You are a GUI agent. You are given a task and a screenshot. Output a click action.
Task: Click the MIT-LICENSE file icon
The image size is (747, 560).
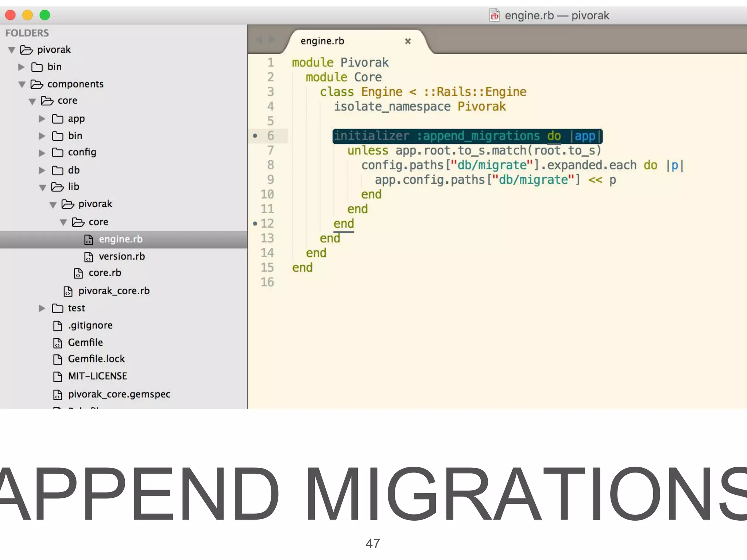[58, 377]
